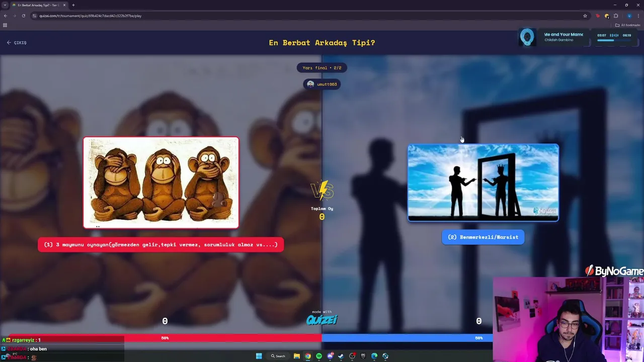
Task: Click the Toplam Oy vote count
Action: (x=322, y=217)
